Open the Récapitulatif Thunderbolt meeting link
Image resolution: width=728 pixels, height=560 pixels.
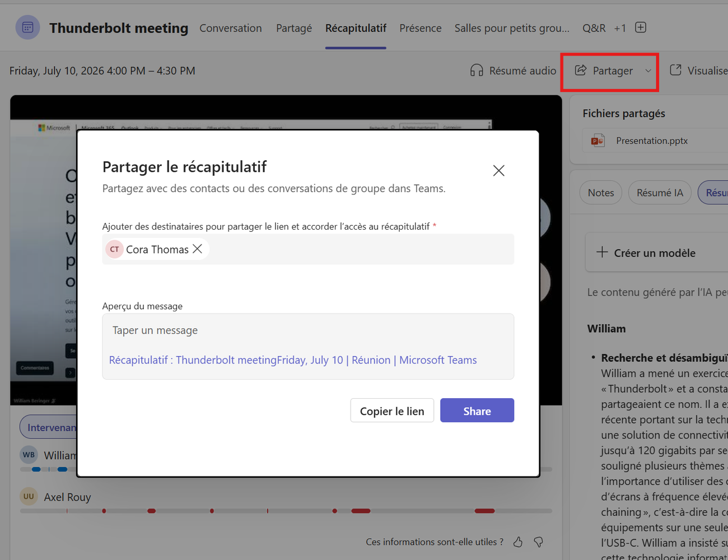click(293, 360)
